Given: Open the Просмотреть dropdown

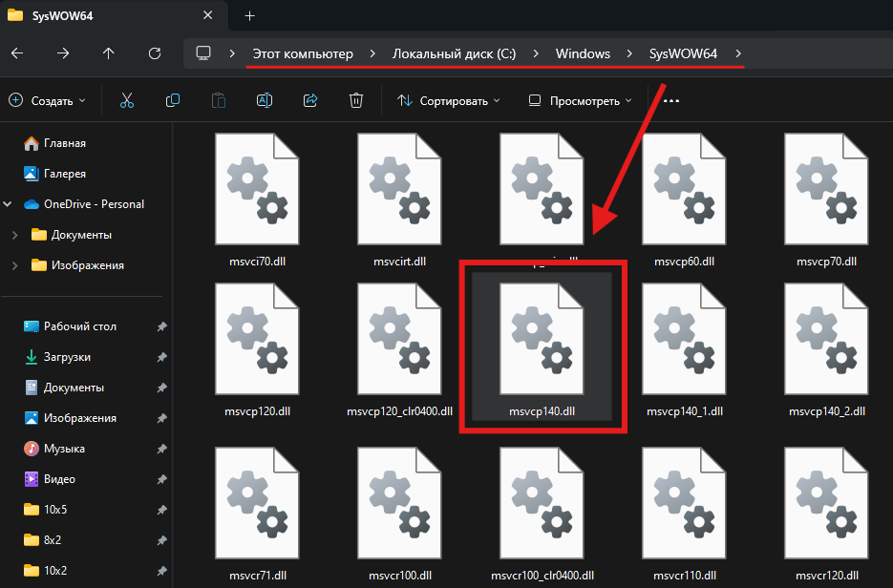Looking at the screenshot, I should coord(580,100).
